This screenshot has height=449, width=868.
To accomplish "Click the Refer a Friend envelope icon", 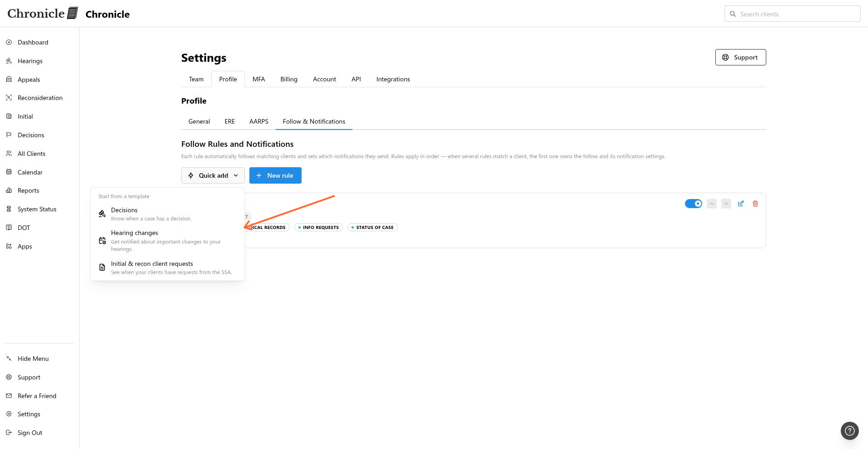I will [x=9, y=396].
